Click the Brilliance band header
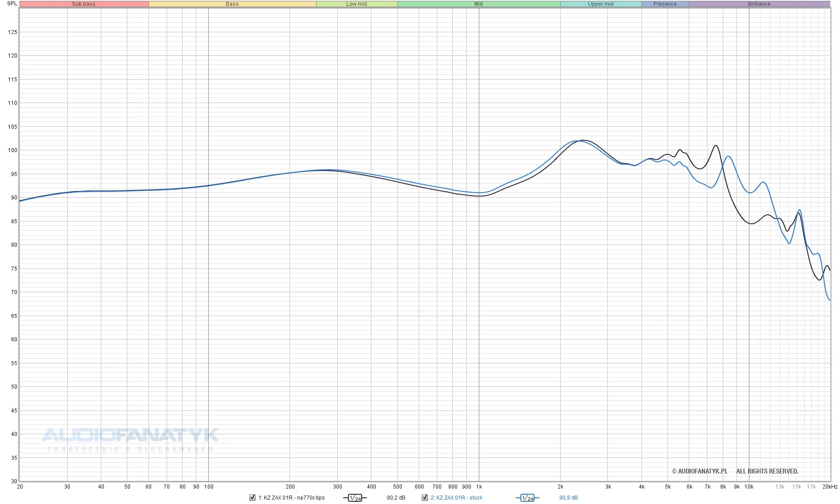This screenshot has width=840, height=504. tap(759, 4)
